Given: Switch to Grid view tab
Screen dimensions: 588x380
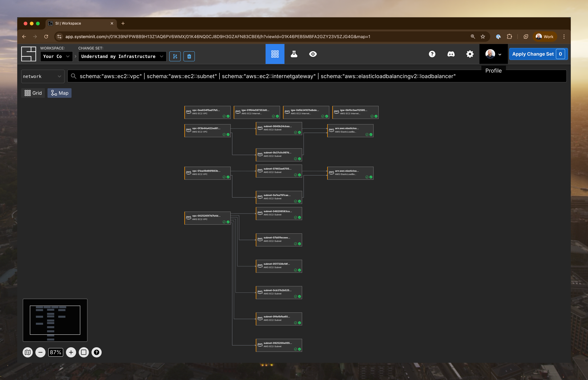Looking at the screenshot, I should coord(33,93).
